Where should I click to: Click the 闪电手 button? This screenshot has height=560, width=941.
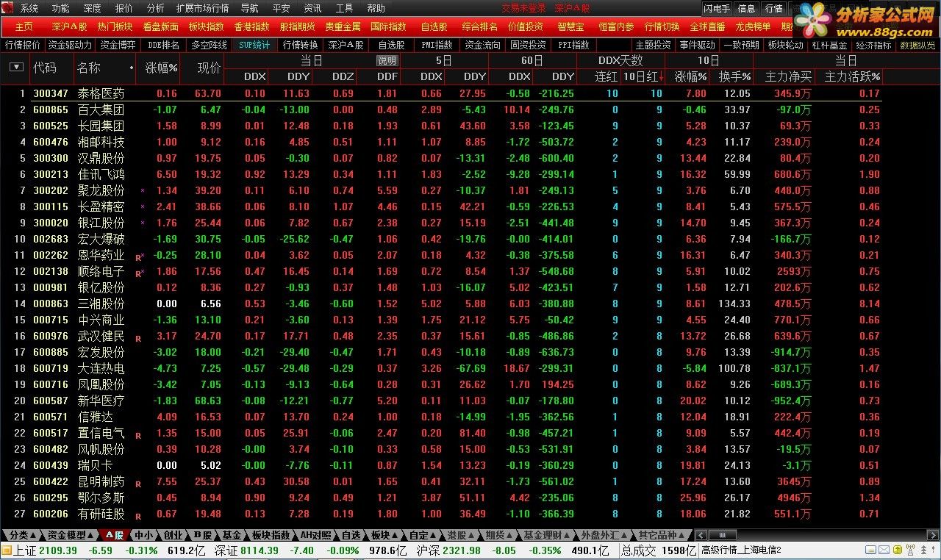coord(717,9)
